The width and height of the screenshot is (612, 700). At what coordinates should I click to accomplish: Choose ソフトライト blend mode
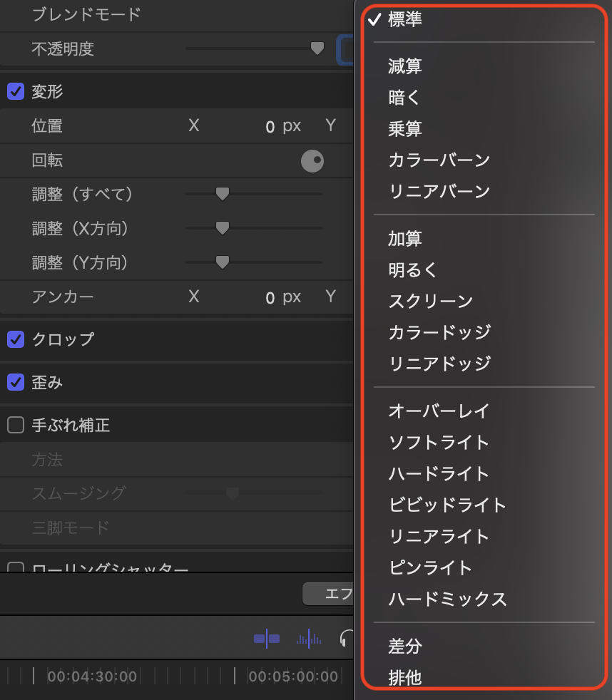[439, 443]
